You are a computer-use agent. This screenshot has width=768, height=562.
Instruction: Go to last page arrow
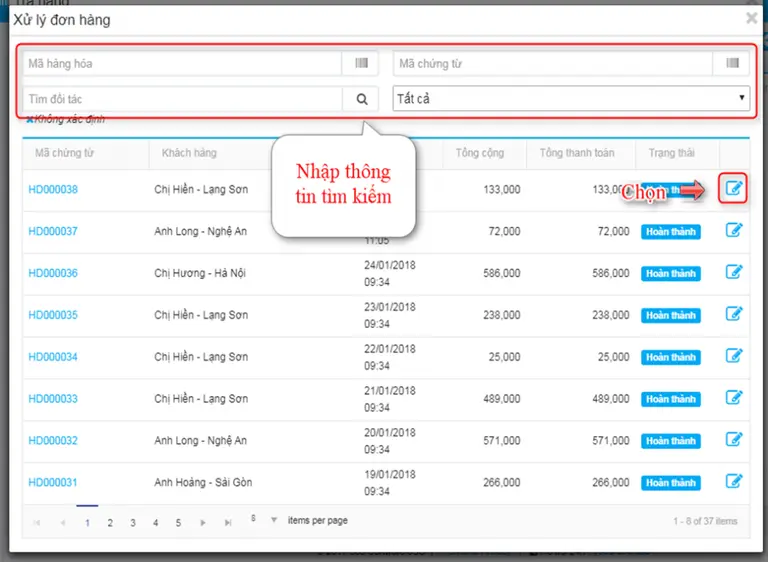(228, 523)
